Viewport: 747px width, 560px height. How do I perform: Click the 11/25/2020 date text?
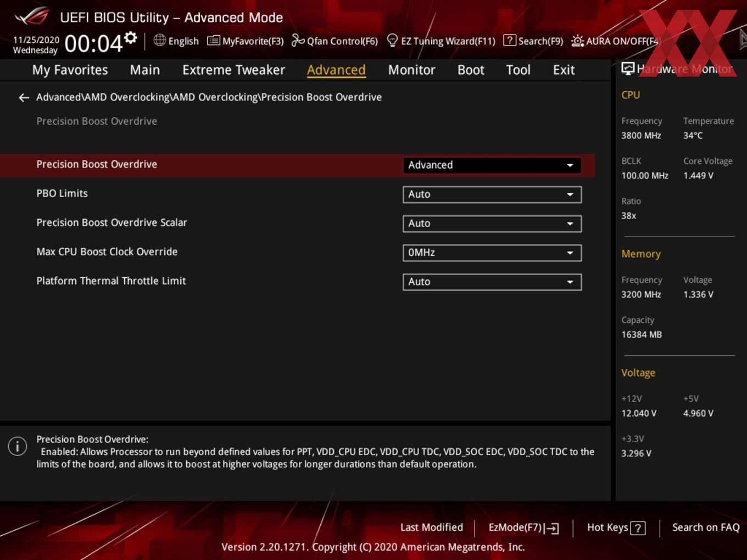[36, 40]
